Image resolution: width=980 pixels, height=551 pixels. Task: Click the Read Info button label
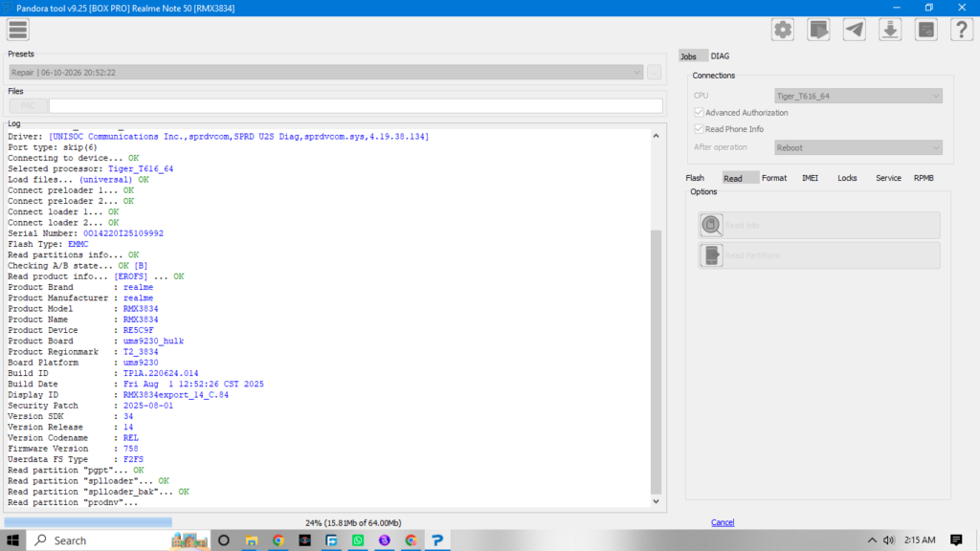click(743, 226)
